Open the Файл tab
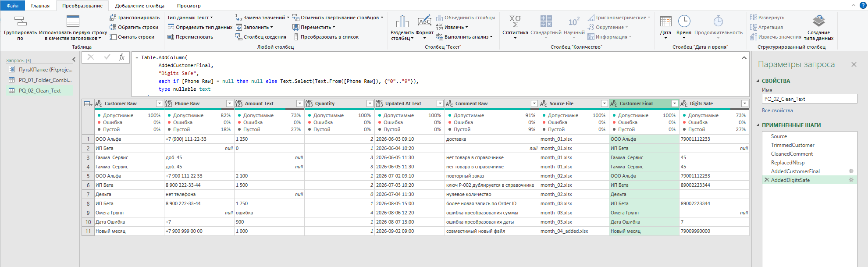868x267 pixels. click(x=13, y=6)
